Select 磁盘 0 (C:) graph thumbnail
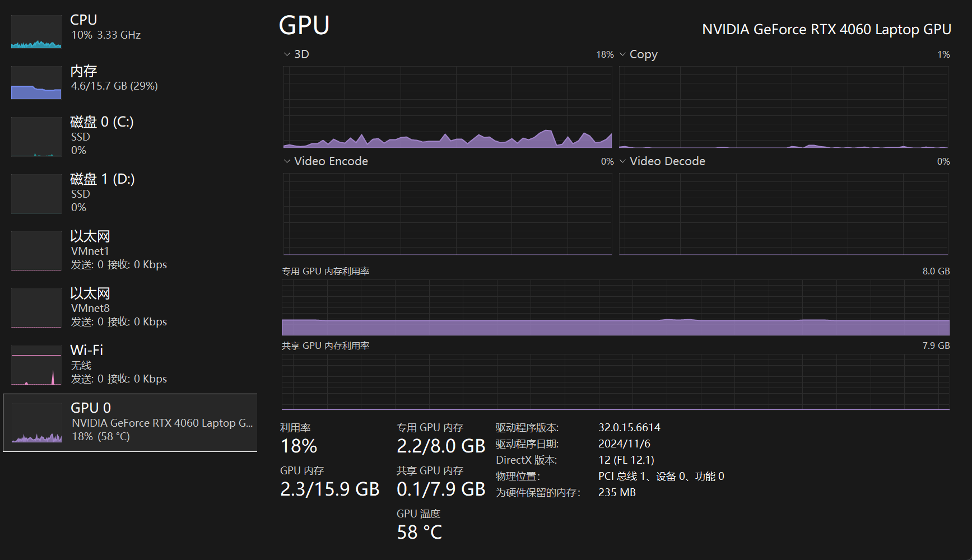 [x=36, y=137]
